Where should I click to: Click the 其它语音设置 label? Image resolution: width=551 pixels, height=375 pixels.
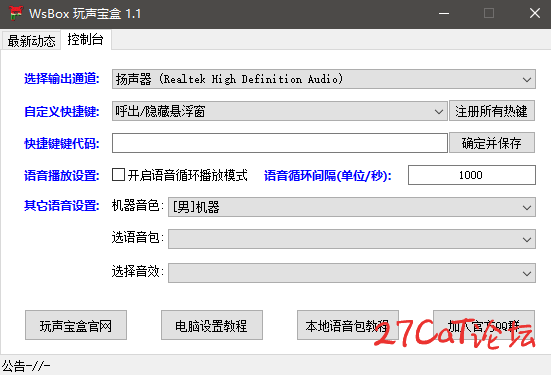pos(62,206)
